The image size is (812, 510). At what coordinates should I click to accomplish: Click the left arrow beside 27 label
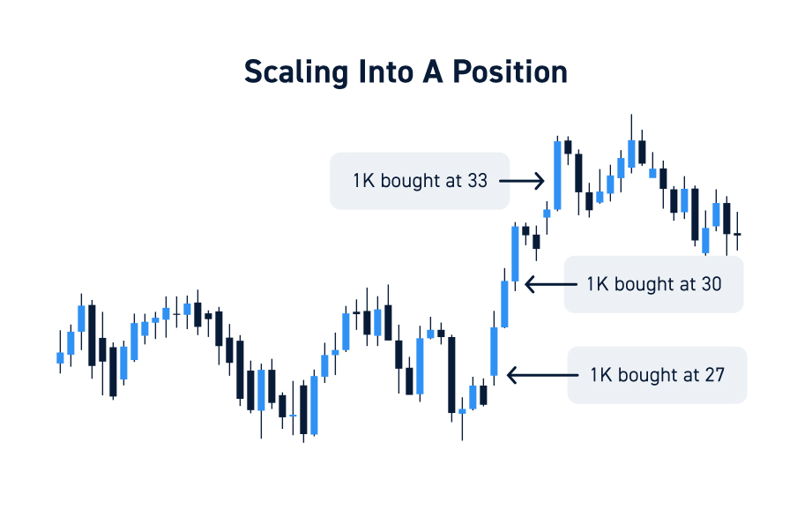[542, 375]
